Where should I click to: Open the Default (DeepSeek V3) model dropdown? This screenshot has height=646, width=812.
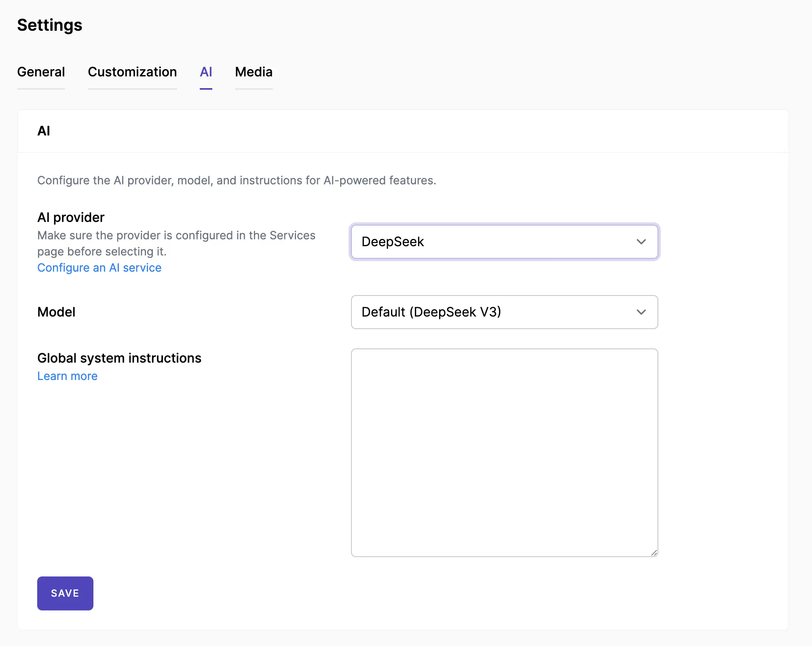[x=485, y=312]
